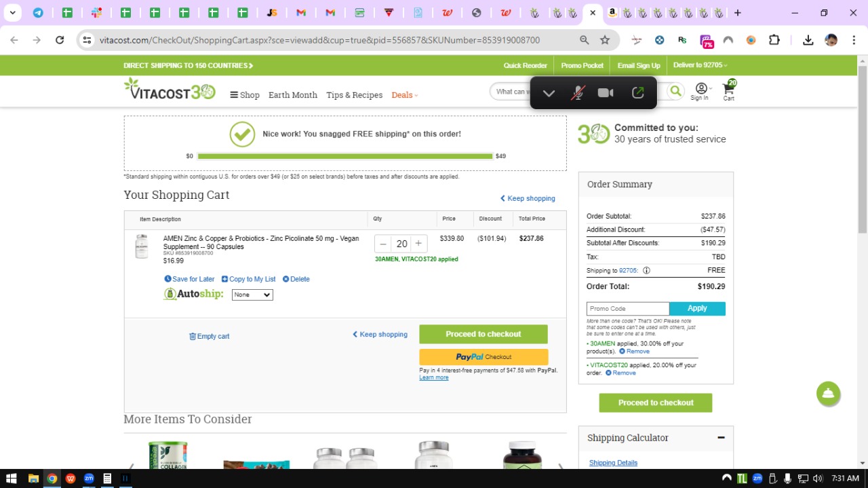Open Windows Start menu

(11, 478)
